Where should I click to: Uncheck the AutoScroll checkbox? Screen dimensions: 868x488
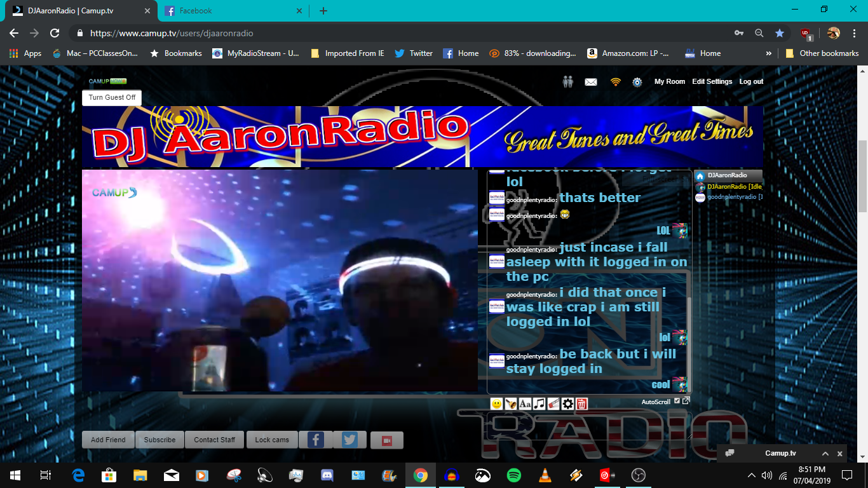(x=677, y=401)
